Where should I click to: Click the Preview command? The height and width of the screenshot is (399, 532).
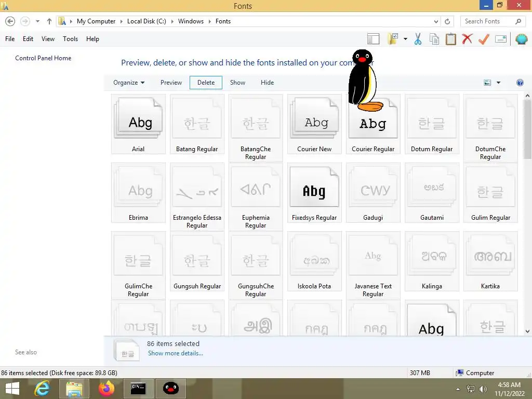click(x=171, y=83)
